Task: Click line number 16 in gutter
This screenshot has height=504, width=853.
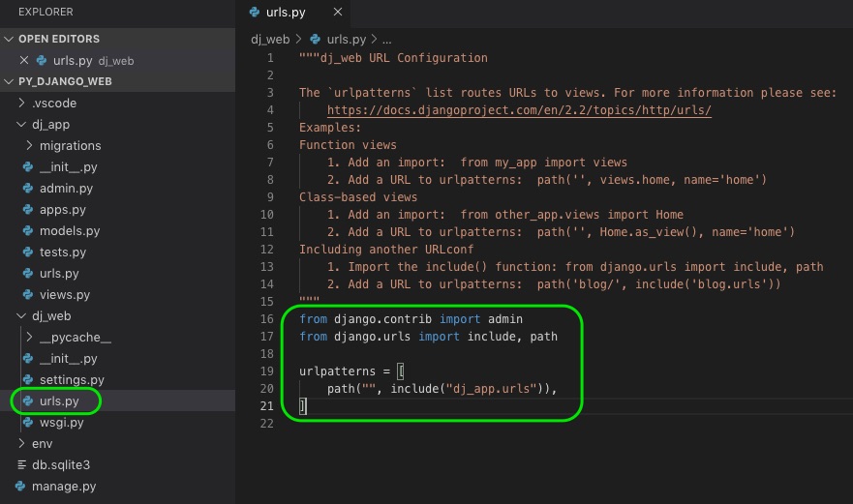Action: pos(267,318)
